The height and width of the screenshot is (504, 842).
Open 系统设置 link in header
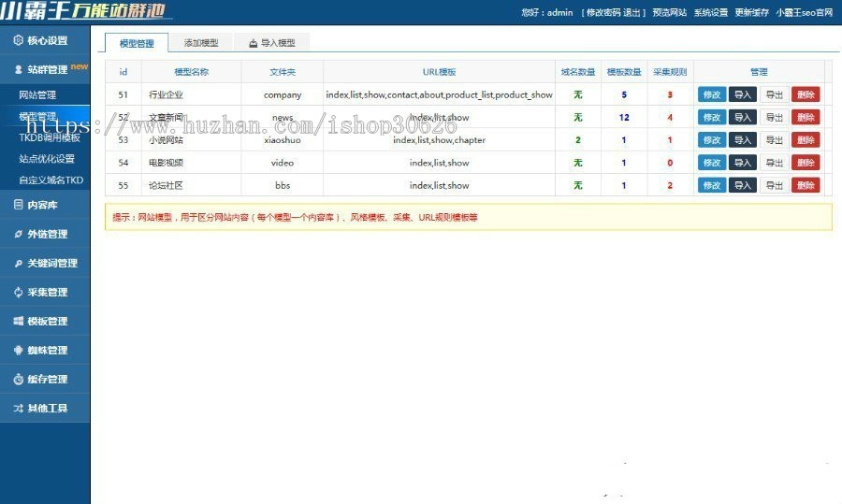pyautogui.click(x=710, y=12)
